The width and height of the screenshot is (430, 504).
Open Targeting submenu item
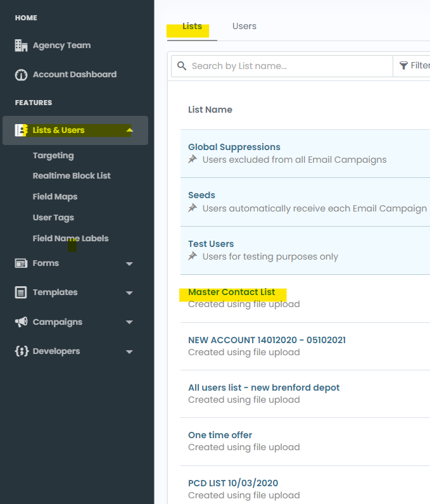pos(53,156)
